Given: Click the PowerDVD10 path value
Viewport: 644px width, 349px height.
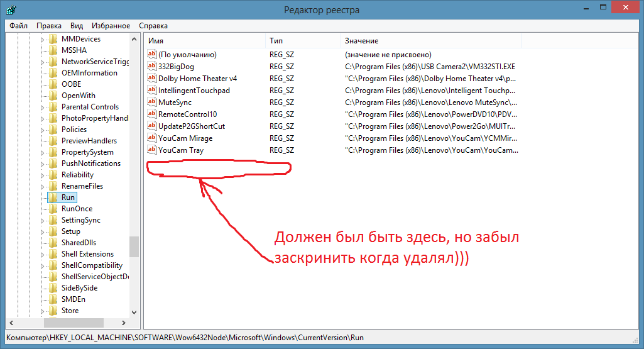Looking at the screenshot, I should 431,114.
